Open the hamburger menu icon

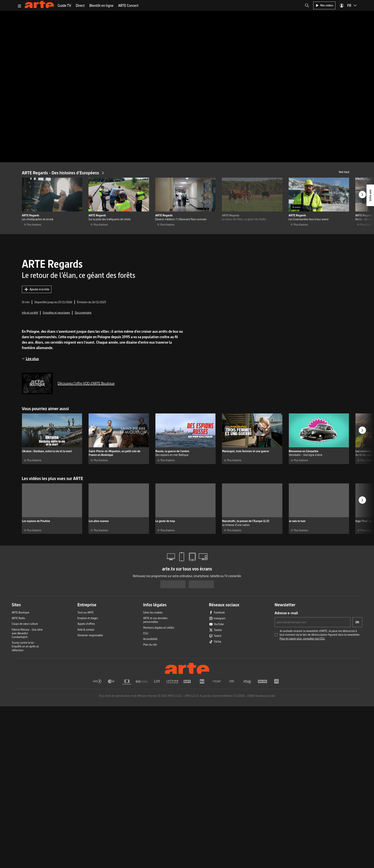(19, 6)
